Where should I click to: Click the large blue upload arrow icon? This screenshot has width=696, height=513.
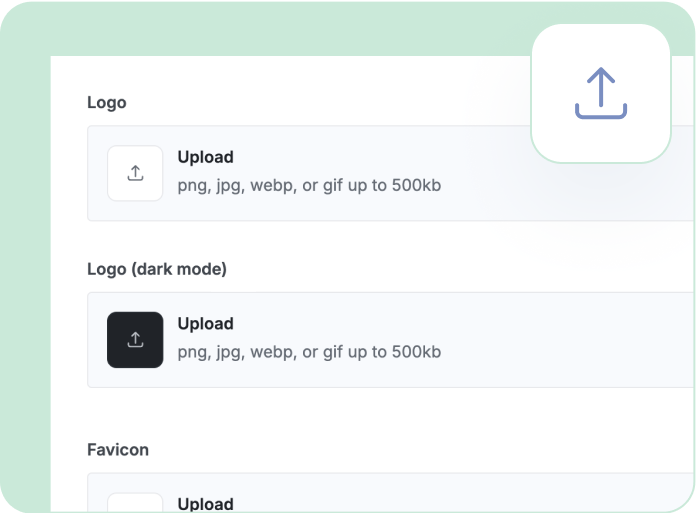[600, 94]
